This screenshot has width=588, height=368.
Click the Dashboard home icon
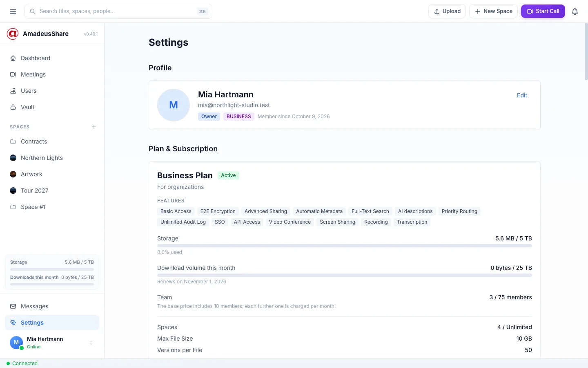[x=13, y=58]
